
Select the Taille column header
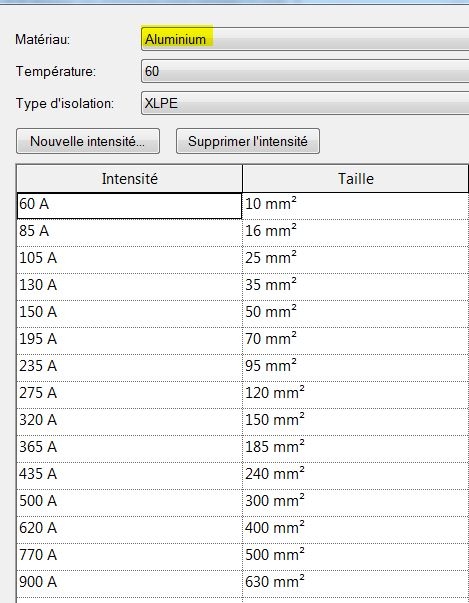356,179
